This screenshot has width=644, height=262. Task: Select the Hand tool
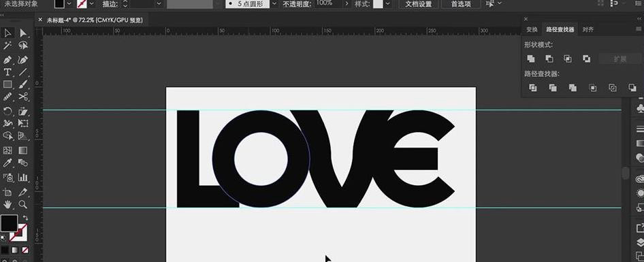7,204
